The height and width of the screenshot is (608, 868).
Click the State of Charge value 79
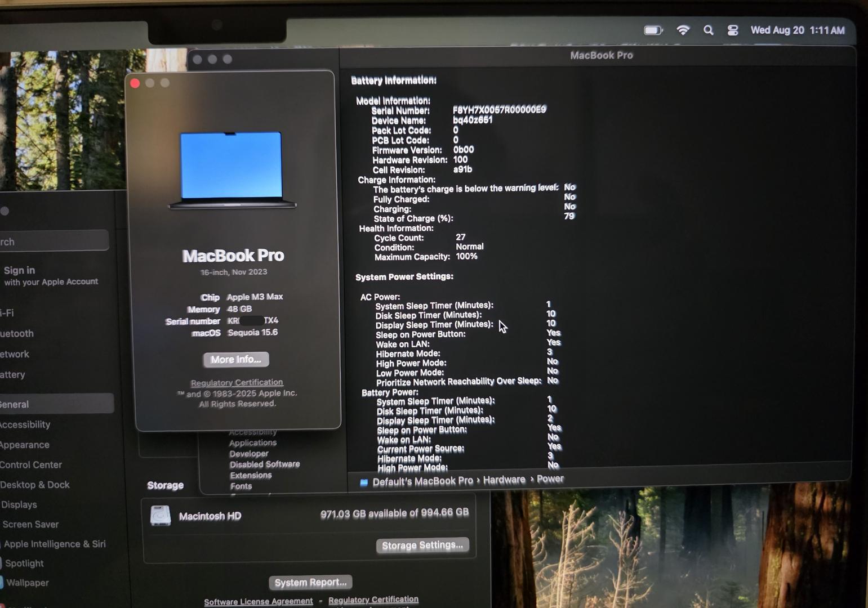pyautogui.click(x=569, y=216)
